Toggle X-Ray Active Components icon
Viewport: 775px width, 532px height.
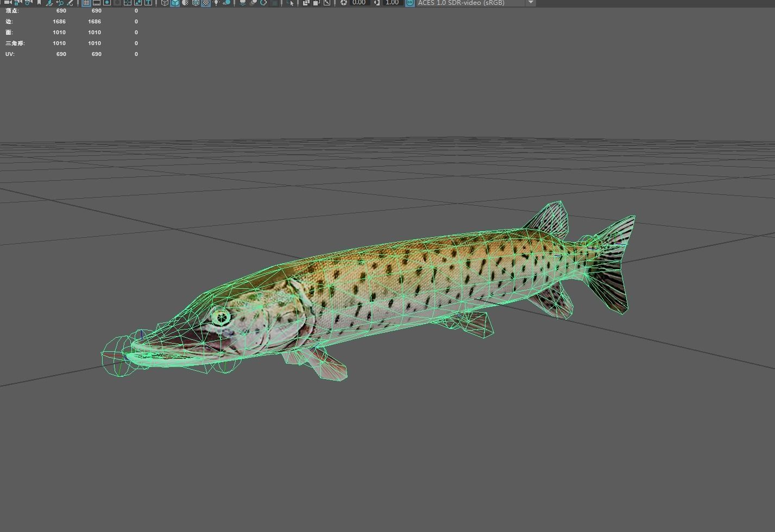tap(316, 3)
